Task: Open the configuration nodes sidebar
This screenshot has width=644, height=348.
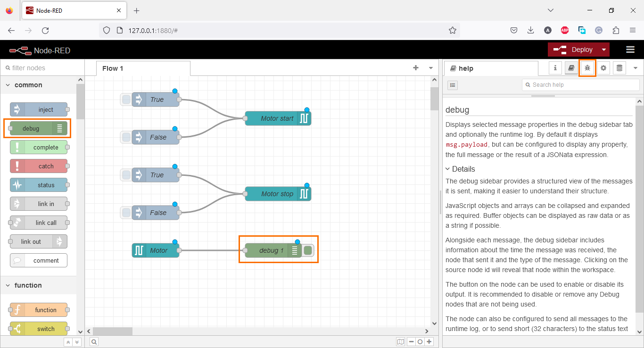Action: (603, 68)
